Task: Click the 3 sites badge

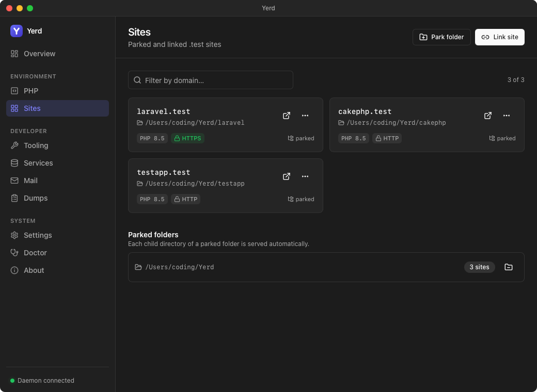Action: 480,267
